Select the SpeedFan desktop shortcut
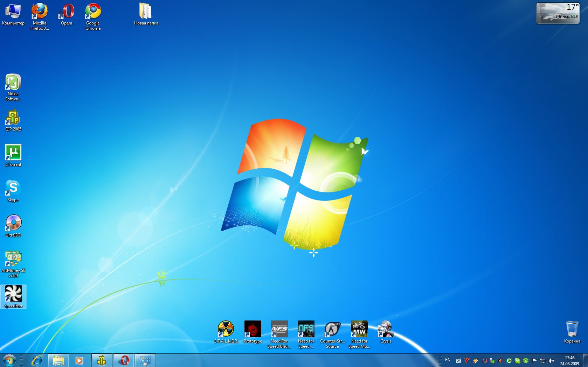 (x=13, y=294)
